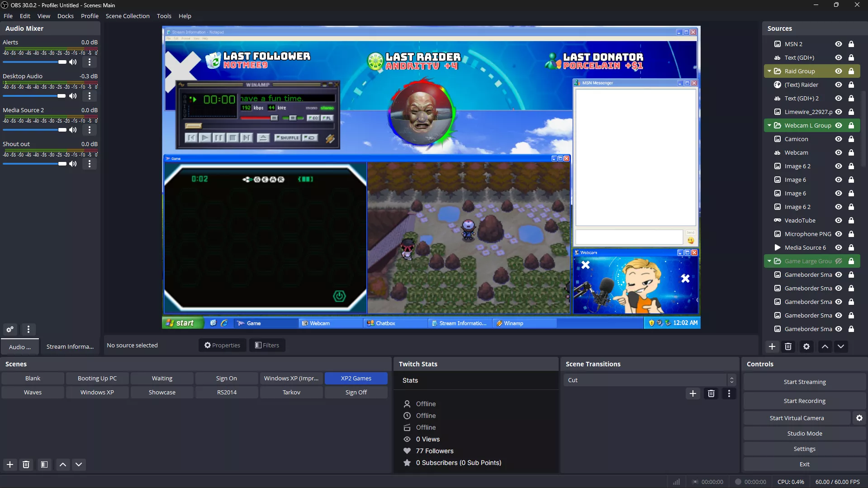
Task: Open Filters for the current source
Action: pyautogui.click(x=267, y=345)
